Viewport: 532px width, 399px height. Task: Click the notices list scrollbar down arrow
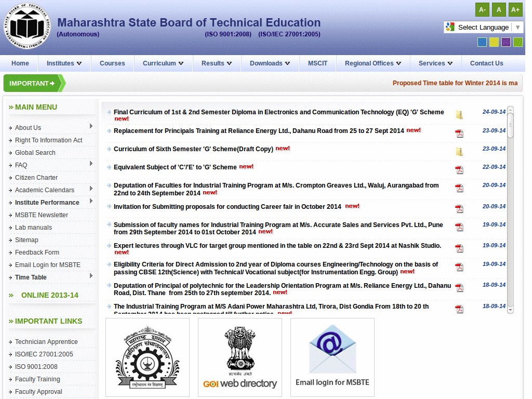(510, 310)
